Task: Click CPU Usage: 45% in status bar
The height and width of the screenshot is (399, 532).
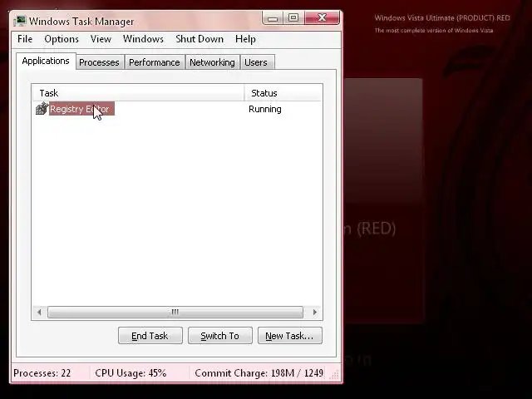Action: click(x=131, y=373)
